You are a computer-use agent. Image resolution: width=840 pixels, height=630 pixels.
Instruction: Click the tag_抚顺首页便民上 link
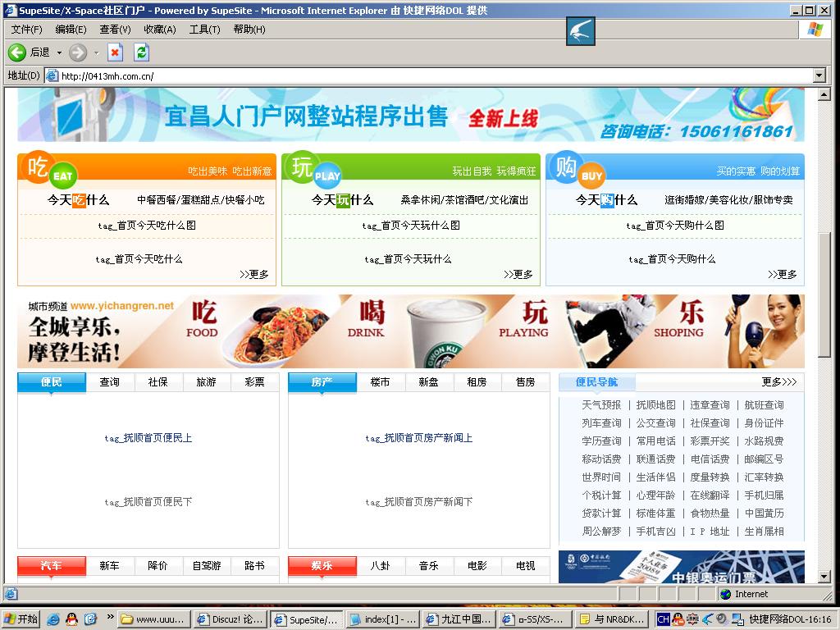tap(148, 438)
